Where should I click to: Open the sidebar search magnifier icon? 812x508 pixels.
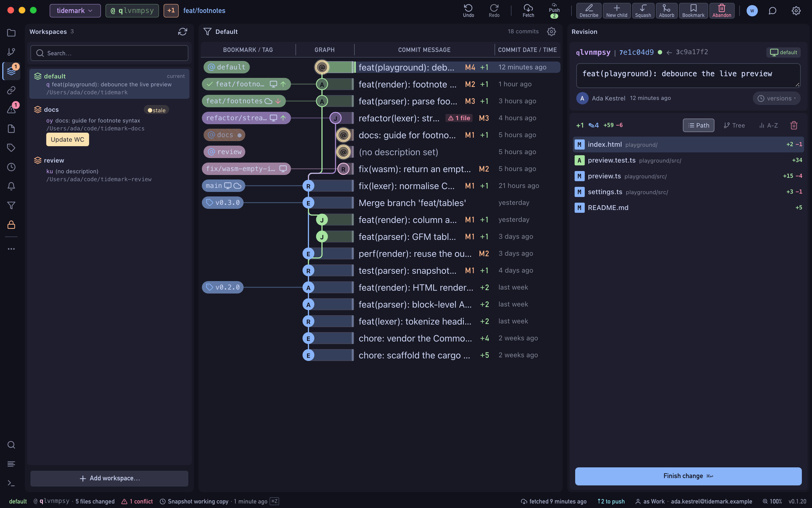coord(11,445)
